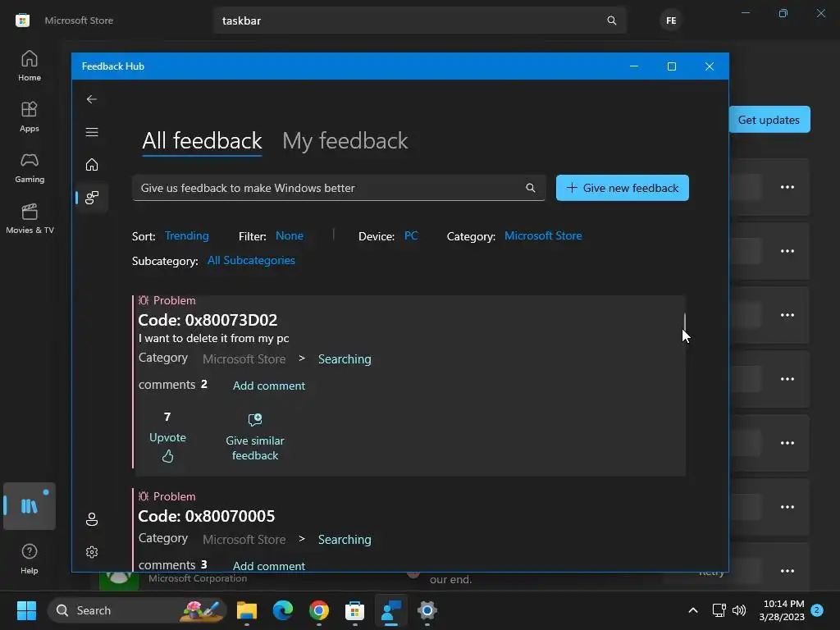Add comment on Code 0x80073D02 feedback
Image resolution: width=840 pixels, height=630 pixels.
(x=269, y=386)
